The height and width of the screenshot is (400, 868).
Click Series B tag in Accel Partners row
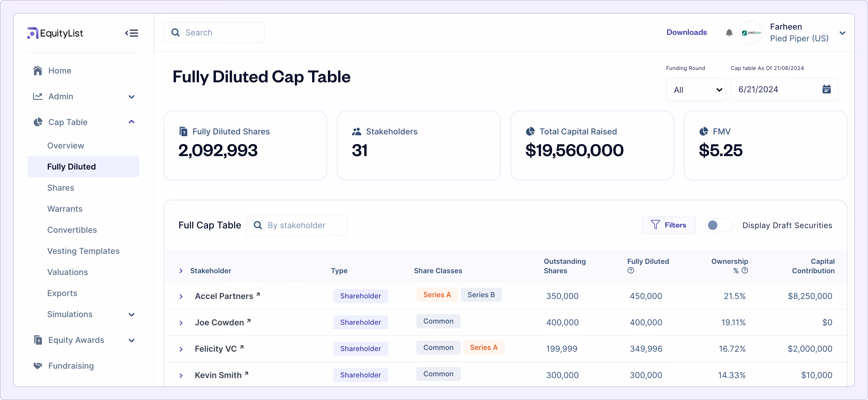(481, 295)
